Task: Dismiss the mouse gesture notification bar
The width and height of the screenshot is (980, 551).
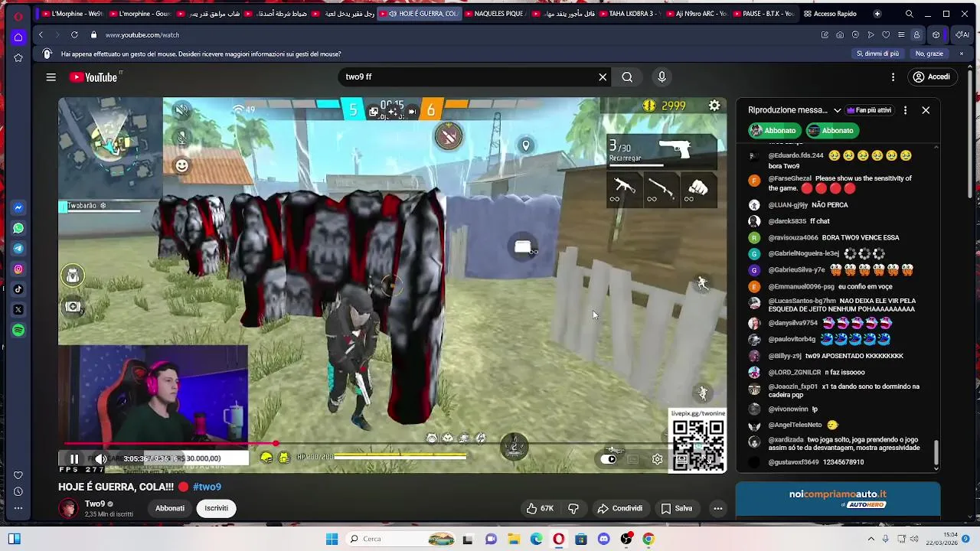Action: [x=962, y=54]
